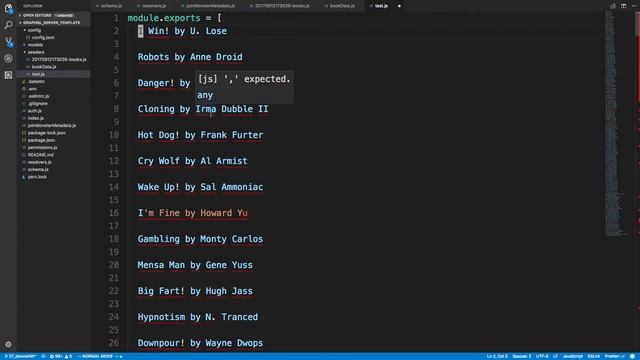Open permissions.js in the explorer
This screenshot has height=360, width=640.
click(x=42, y=148)
